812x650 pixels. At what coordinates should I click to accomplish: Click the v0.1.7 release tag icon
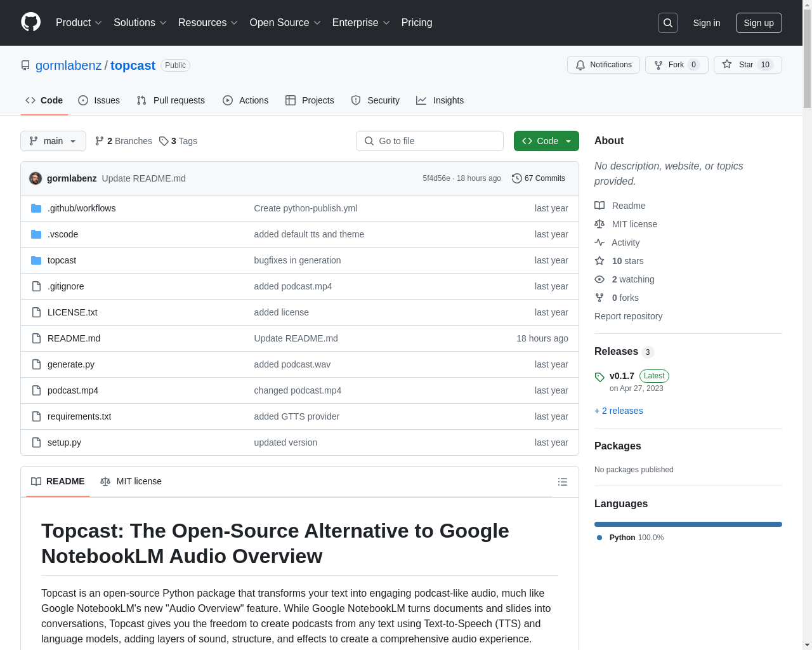point(599,377)
